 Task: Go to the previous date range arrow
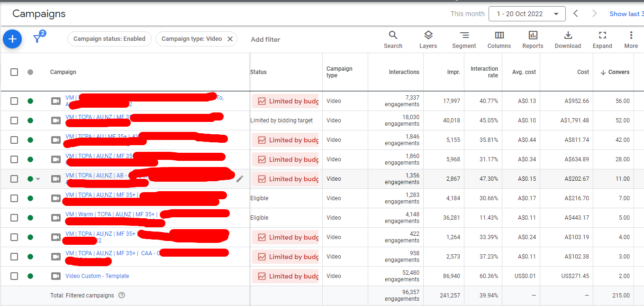pos(576,14)
